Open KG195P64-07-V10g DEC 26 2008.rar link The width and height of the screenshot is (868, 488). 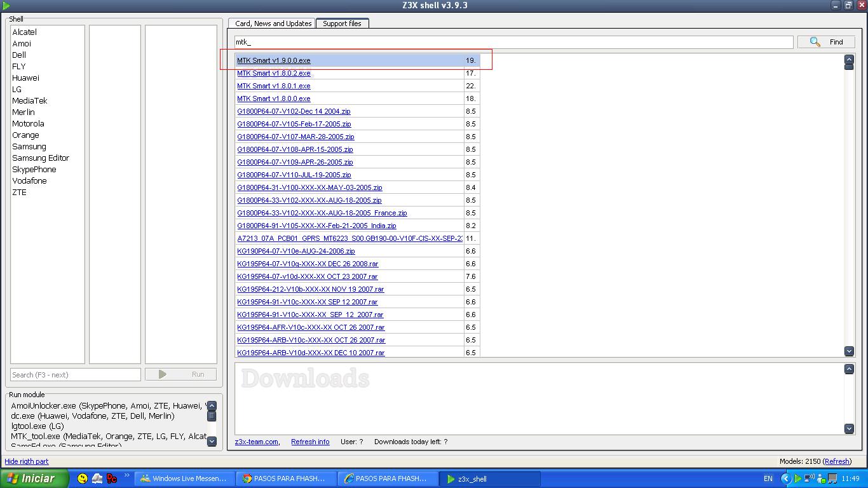point(308,264)
